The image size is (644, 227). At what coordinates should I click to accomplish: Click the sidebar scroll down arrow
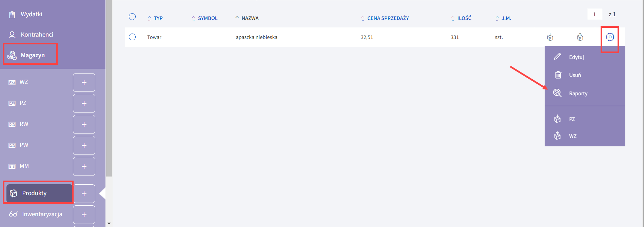pos(109,223)
